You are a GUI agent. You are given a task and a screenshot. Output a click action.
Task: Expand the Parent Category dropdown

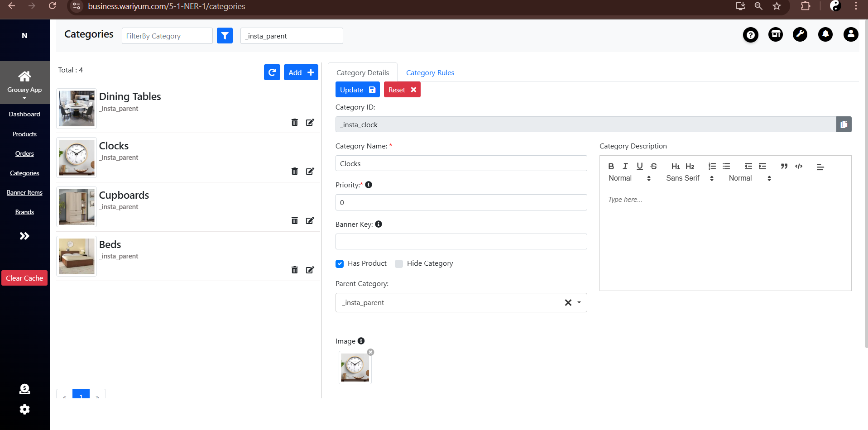click(x=579, y=302)
